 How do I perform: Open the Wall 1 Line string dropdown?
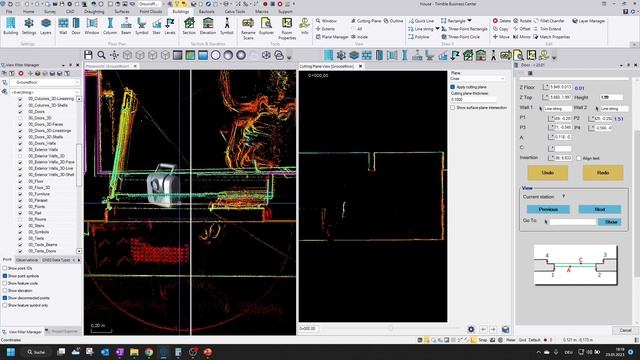tap(557, 109)
